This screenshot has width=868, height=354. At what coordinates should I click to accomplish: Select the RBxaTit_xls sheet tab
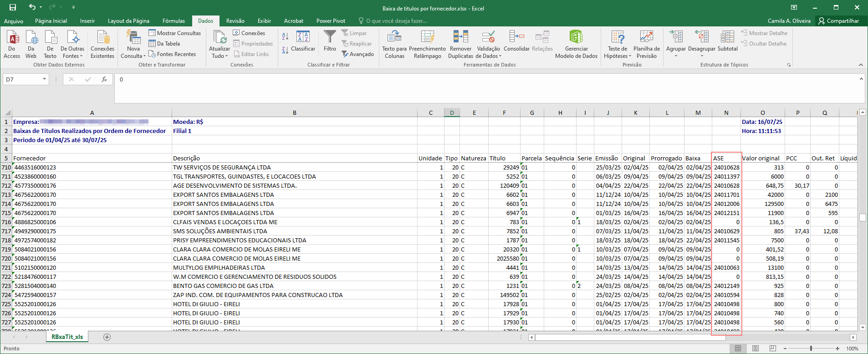point(67,337)
